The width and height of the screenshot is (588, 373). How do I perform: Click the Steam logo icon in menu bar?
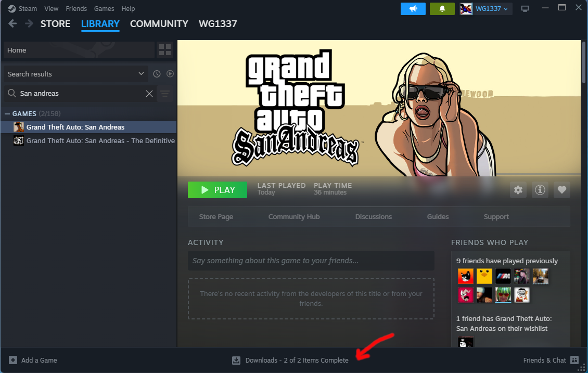11,9
